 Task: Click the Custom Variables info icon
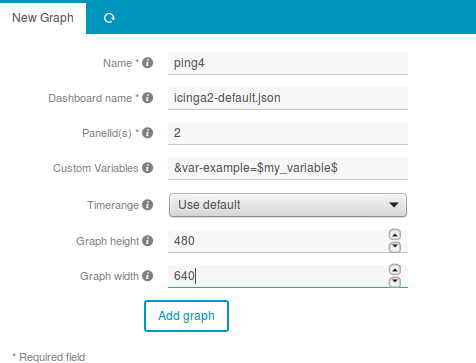click(147, 168)
